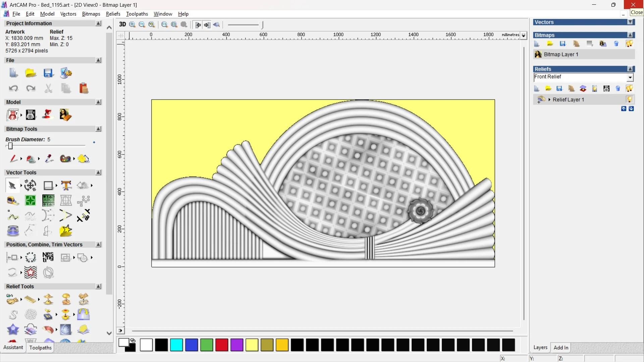
Task: Toggle all bitmap layers visibility bulb
Action: click(629, 44)
